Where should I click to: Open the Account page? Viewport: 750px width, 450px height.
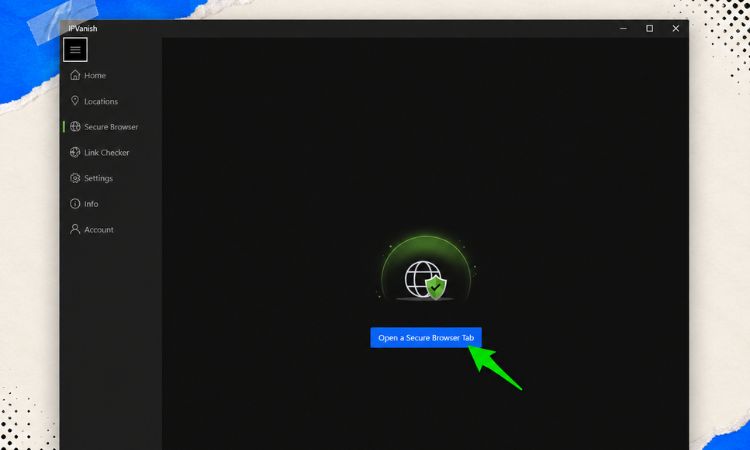tap(99, 230)
